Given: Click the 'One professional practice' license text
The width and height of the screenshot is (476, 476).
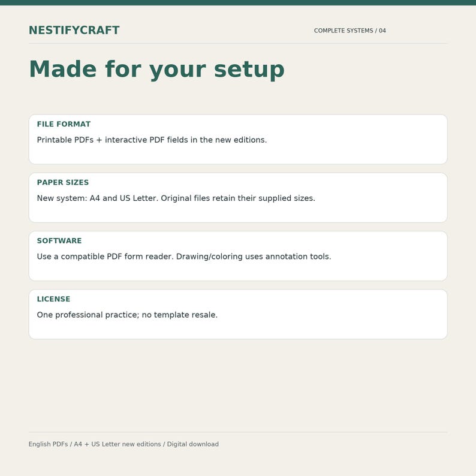Looking at the screenshot, I should pos(127,315).
